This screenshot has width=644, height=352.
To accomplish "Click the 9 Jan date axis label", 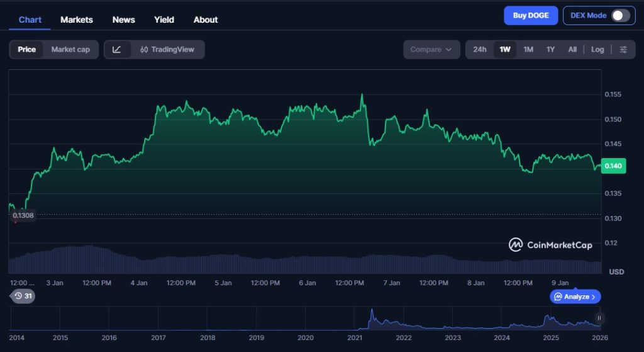I will [560, 283].
